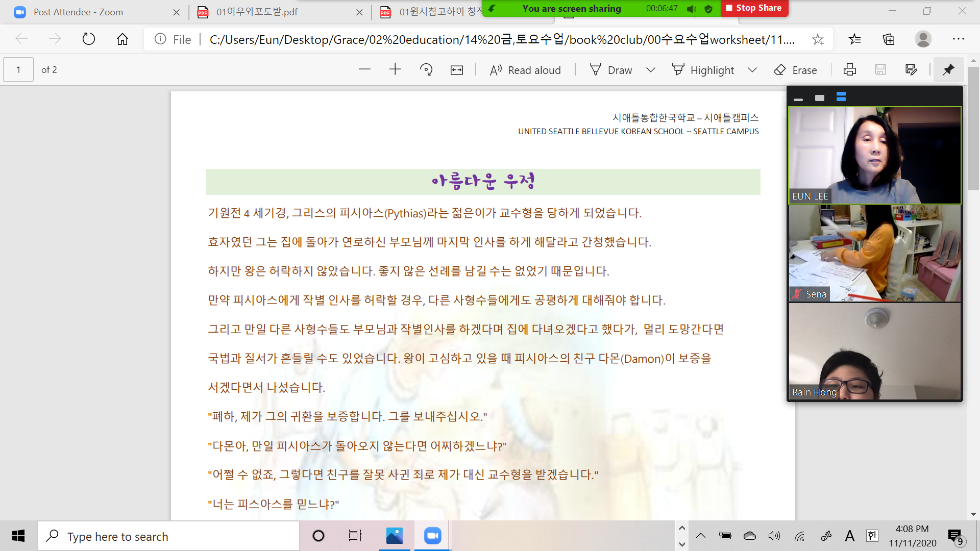
Task: Switch to the 01여우와포도밭.pdf tab
Action: 257,12
